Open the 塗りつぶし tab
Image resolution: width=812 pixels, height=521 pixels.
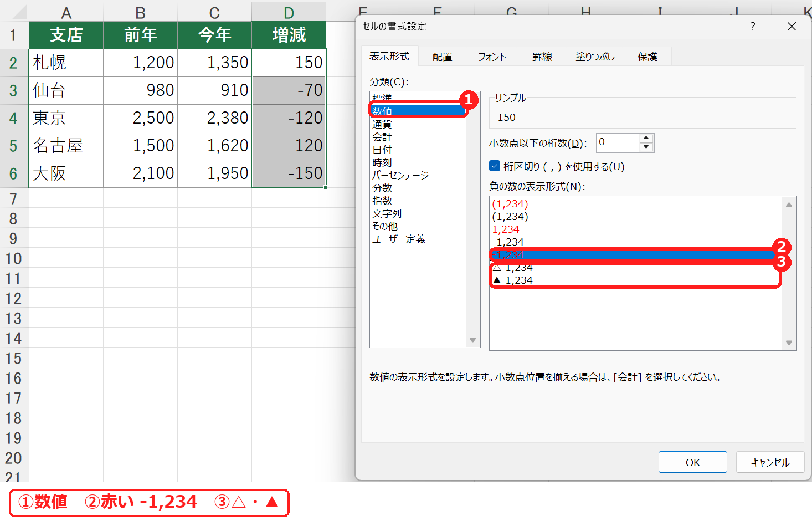tap(595, 57)
